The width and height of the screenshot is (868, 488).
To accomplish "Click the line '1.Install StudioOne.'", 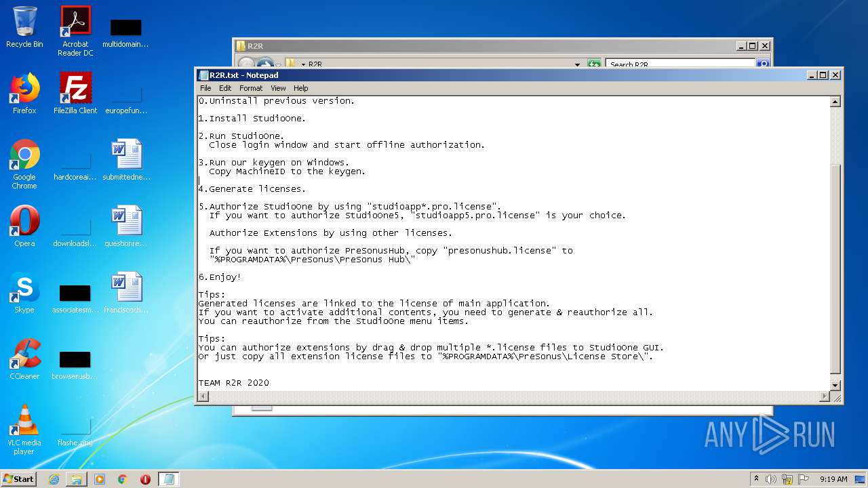I will [252, 119].
